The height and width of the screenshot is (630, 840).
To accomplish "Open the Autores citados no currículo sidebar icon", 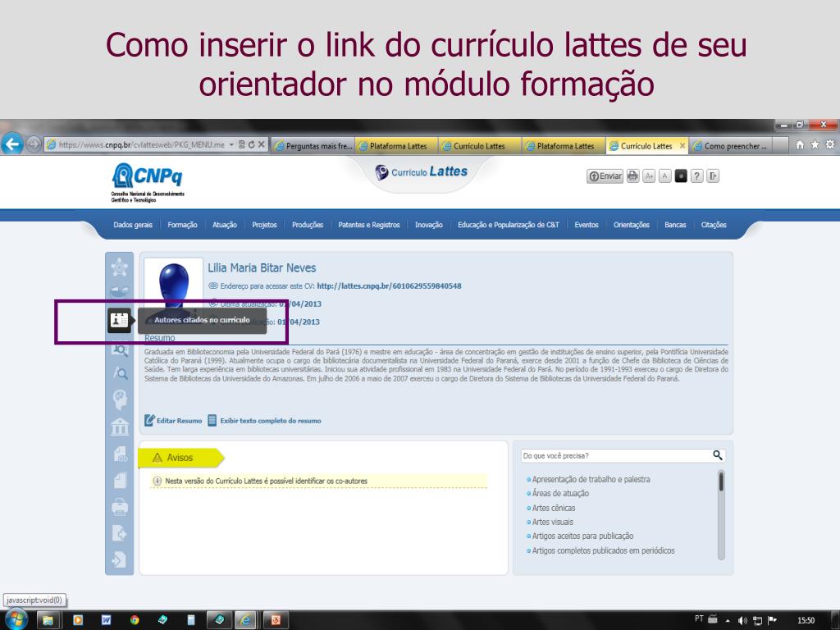I will coord(119,321).
